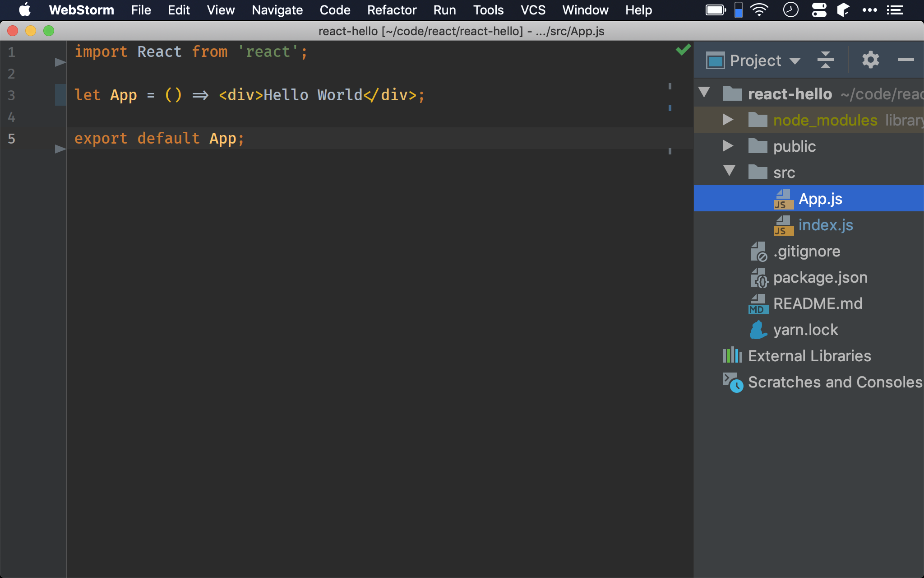Open the Navigate menu

[276, 10]
